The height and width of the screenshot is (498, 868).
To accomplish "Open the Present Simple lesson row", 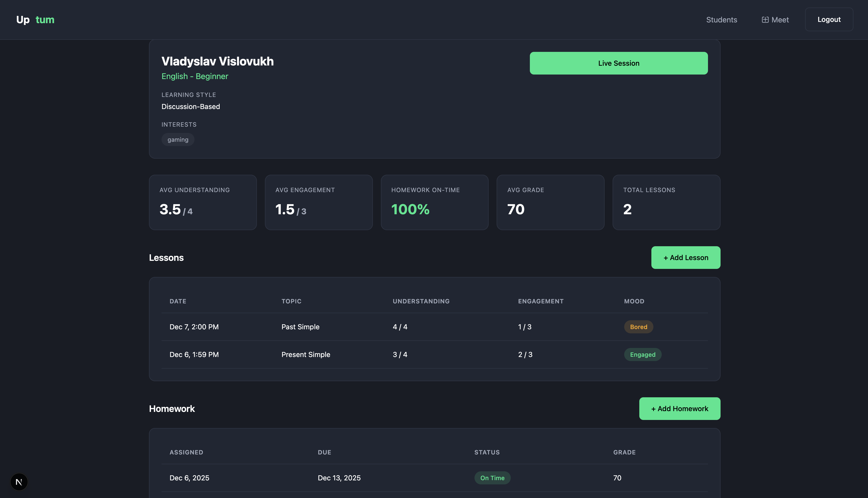I will click(x=305, y=354).
